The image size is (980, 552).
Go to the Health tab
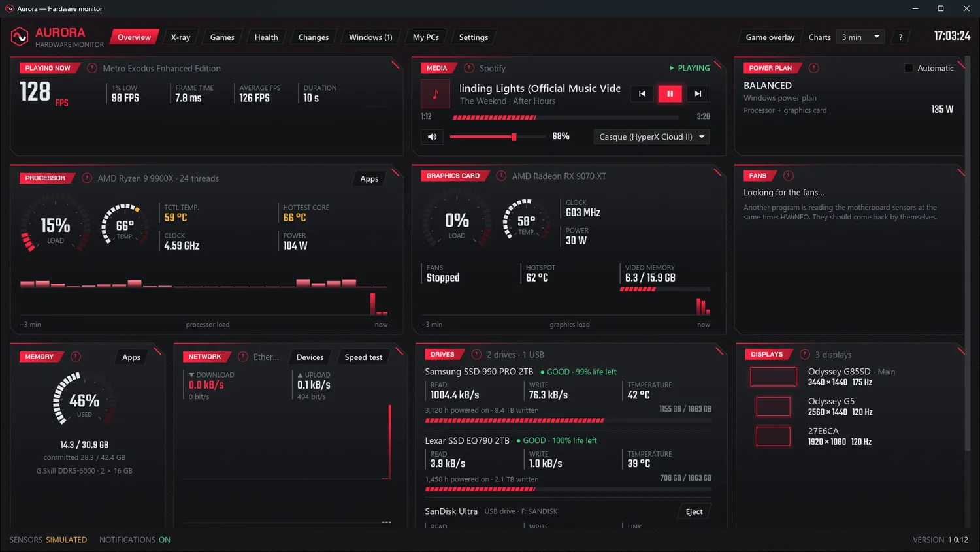(266, 37)
